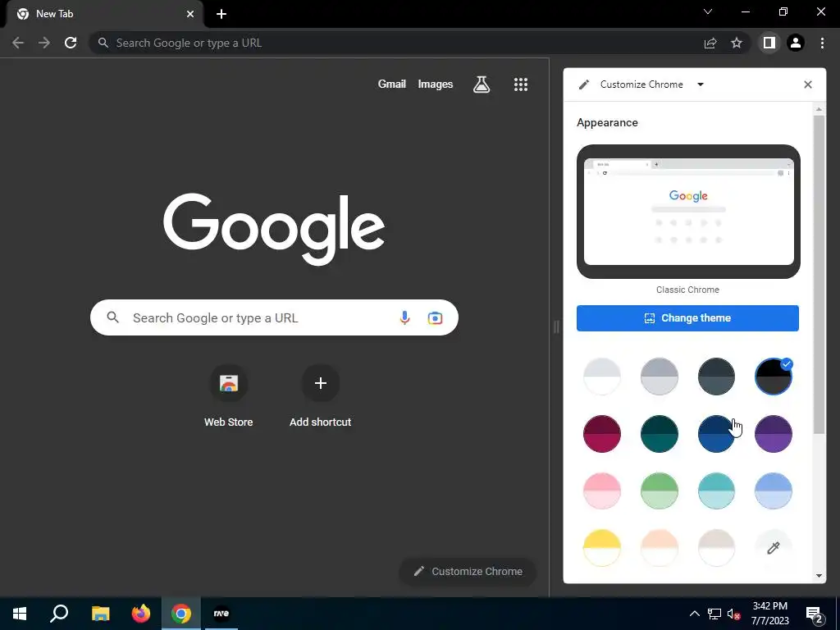The image size is (840, 630).
Task: Click the side panel scrollbar thumb
Action: click(x=819, y=274)
